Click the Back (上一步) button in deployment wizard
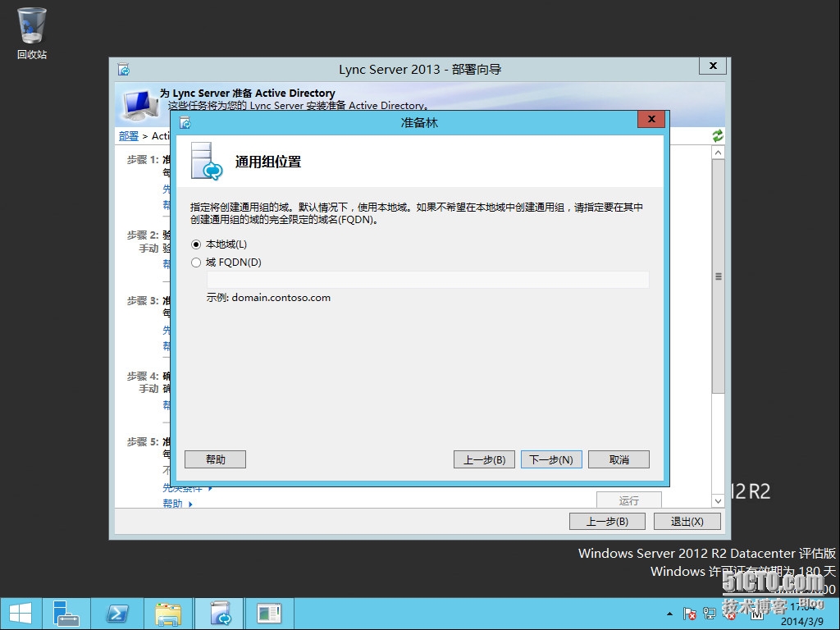This screenshot has height=630, width=840. [x=607, y=521]
